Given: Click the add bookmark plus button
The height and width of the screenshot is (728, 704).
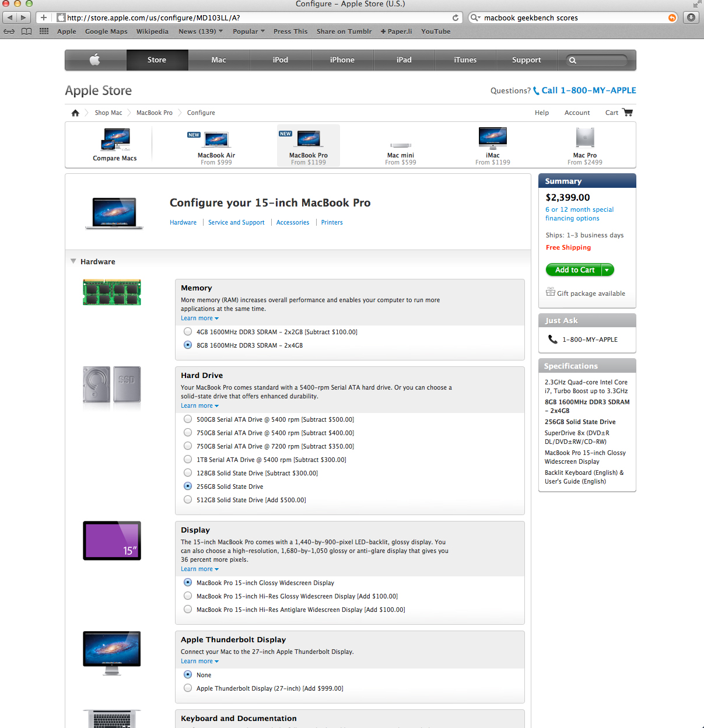Looking at the screenshot, I should 44,17.
